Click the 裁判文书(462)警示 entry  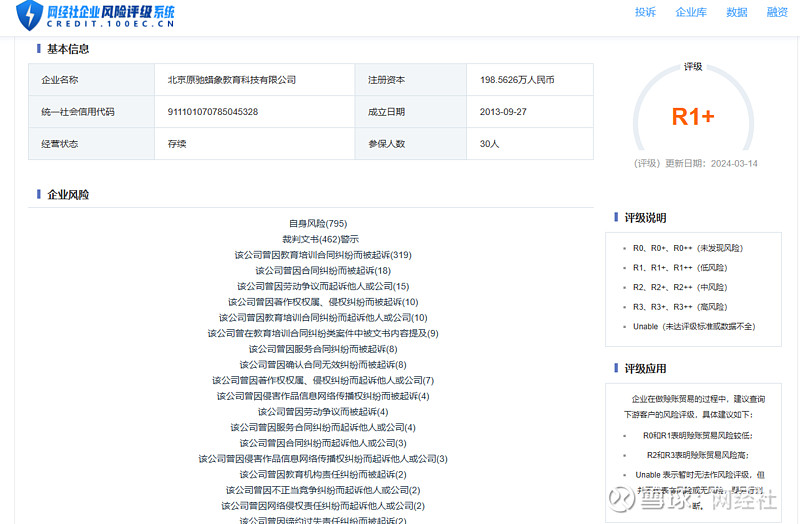coord(320,239)
